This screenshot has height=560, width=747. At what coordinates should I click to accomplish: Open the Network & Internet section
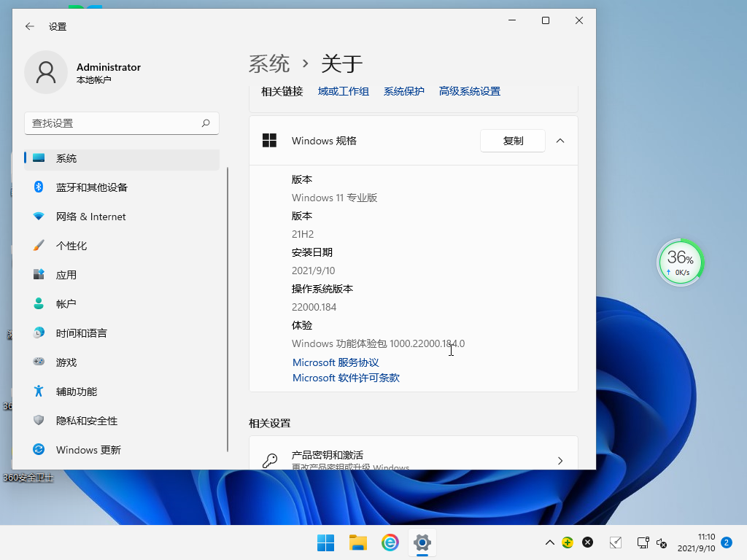90,217
